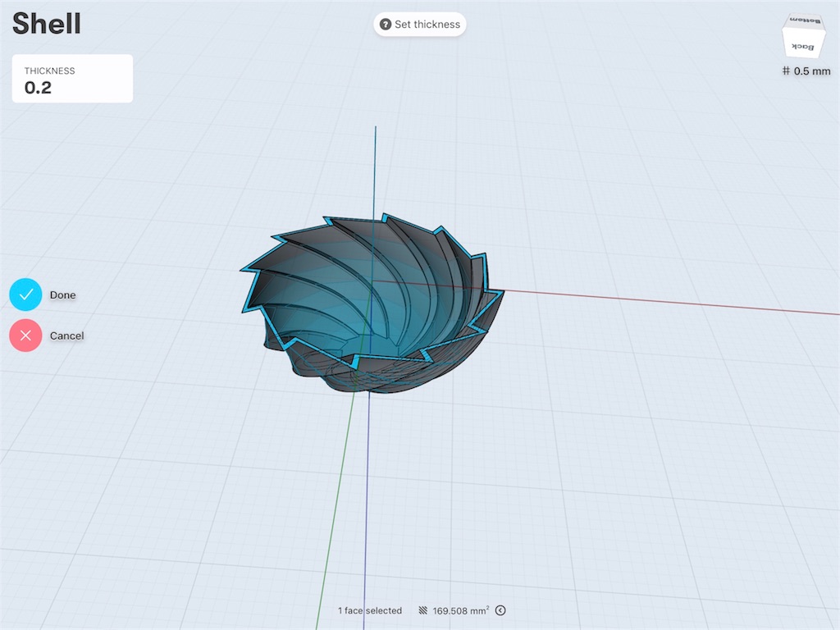Click the question mark help icon
This screenshot has height=630, width=840.
coord(386,24)
